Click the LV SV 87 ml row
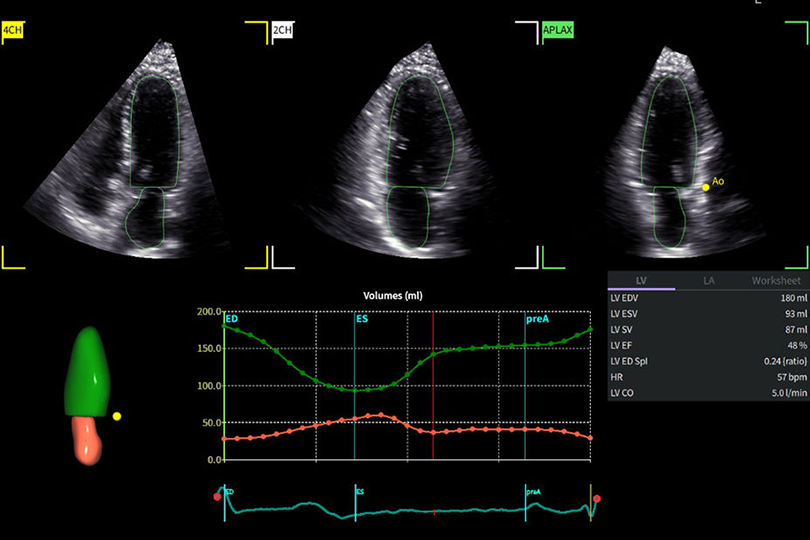Screen dimensions: 810x540 [x=708, y=330]
